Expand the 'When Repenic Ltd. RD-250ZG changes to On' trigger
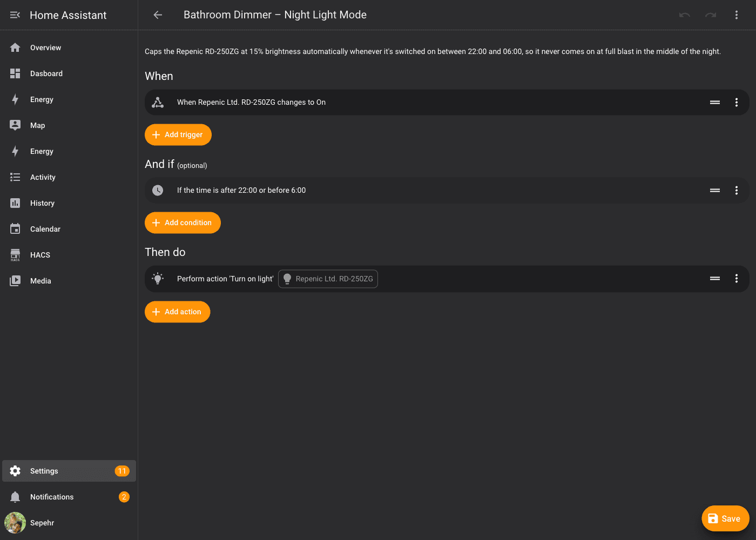Image resolution: width=756 pixels, height=540 pixels. tap(447, 102)
